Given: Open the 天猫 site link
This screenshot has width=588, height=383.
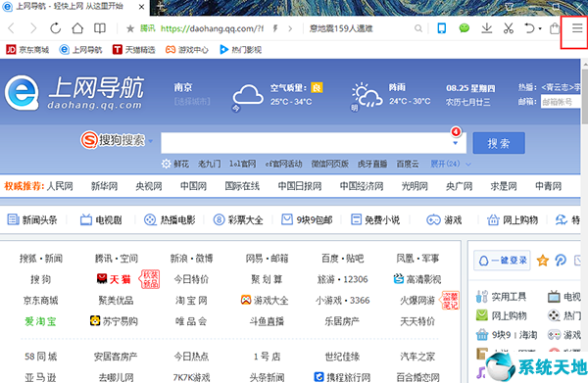Looking at the screenshot, I should [114, 279].
